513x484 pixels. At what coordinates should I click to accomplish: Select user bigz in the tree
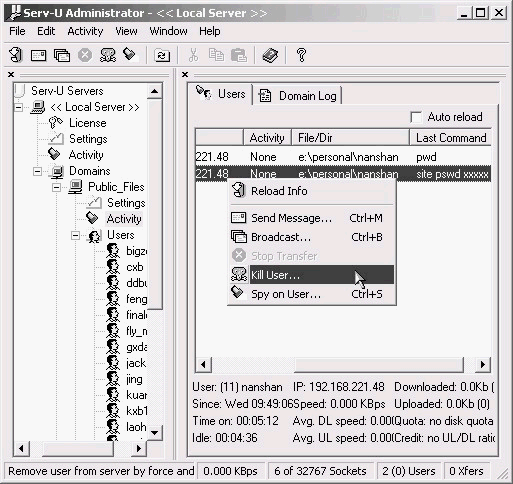(x=136, y=251)
